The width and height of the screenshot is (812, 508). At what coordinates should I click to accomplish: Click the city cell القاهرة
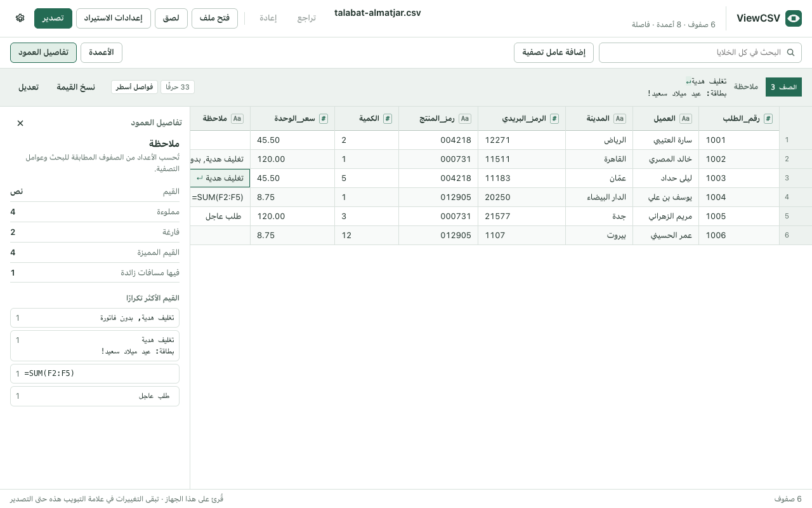[599, 159]
